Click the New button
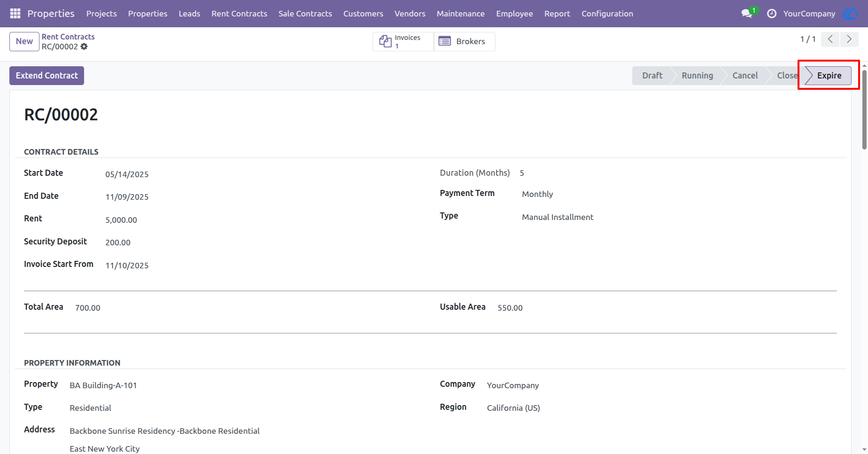868x454 pixels. pyautogui.click(x=24, y=41)
